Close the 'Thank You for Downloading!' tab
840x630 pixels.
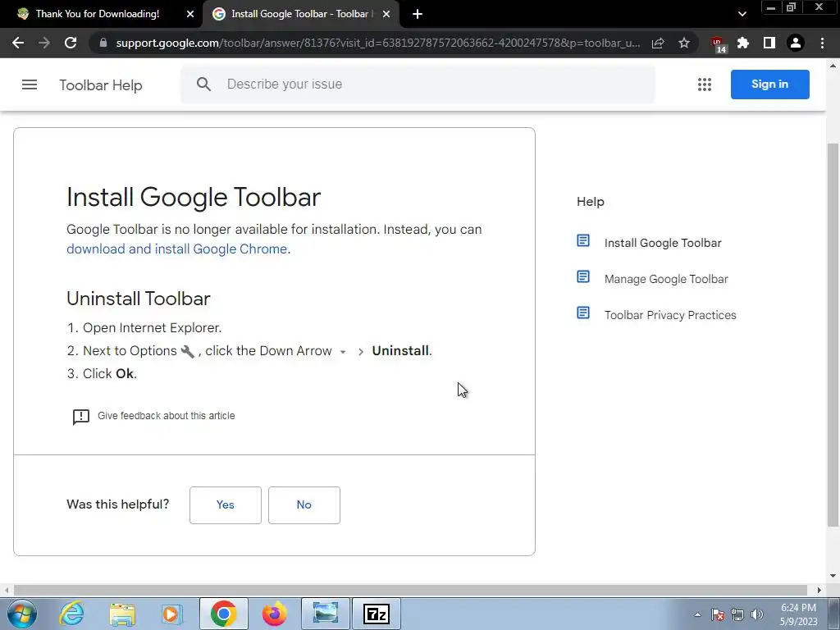coord(189,14)
